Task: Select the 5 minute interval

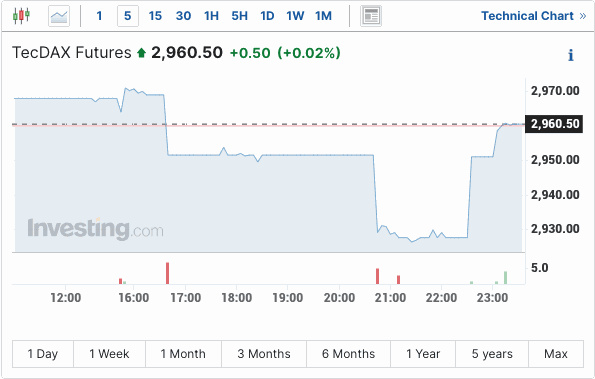Action: (128, 16)
